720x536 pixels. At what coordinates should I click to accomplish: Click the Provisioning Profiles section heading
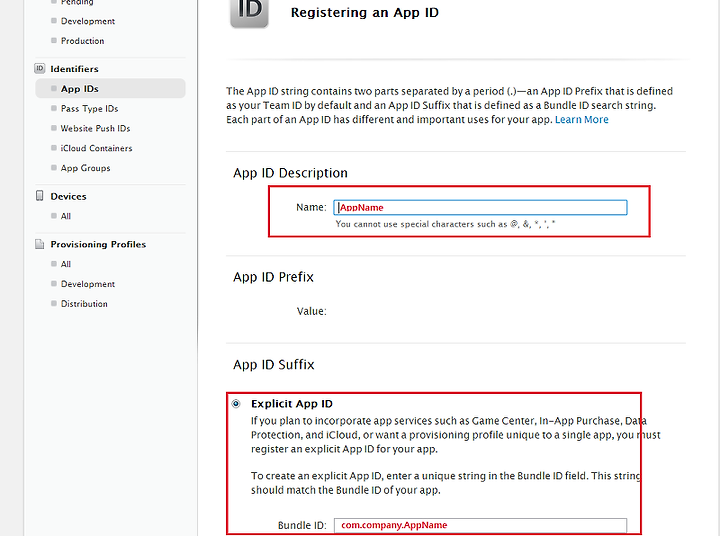click(x=98, y=244)
